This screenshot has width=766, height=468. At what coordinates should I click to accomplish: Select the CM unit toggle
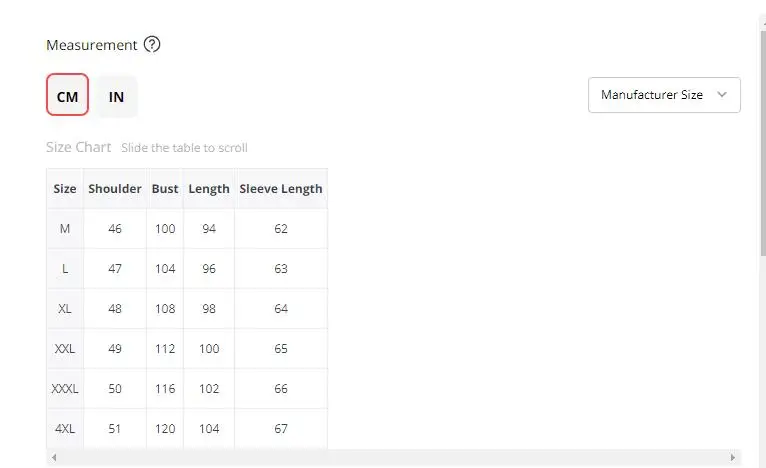tap(67, 96)
